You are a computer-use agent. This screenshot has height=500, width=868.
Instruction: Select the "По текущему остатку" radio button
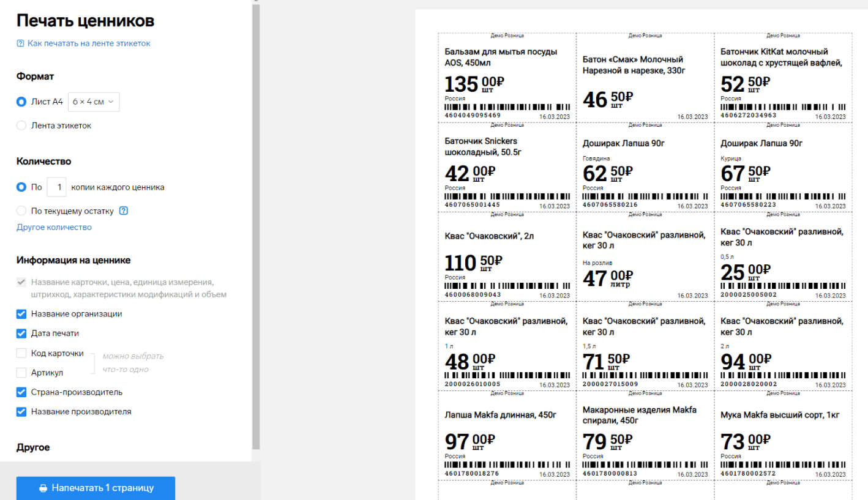(21, 211)
